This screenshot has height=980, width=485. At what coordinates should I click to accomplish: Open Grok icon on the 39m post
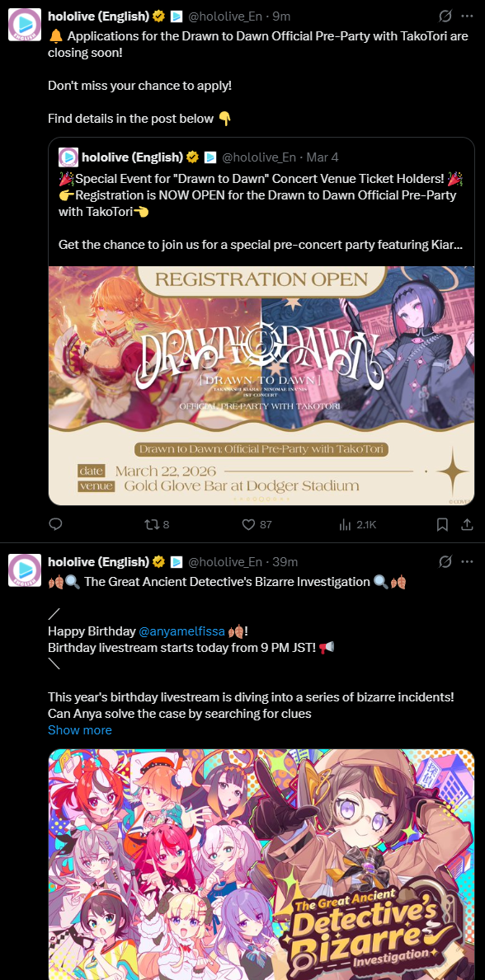[445, 562]
